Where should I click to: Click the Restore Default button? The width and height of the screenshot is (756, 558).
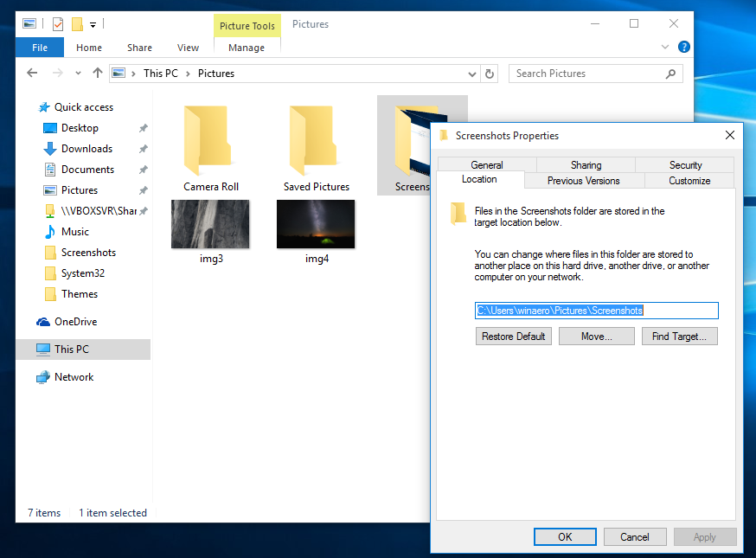click(x=513, y=336)
